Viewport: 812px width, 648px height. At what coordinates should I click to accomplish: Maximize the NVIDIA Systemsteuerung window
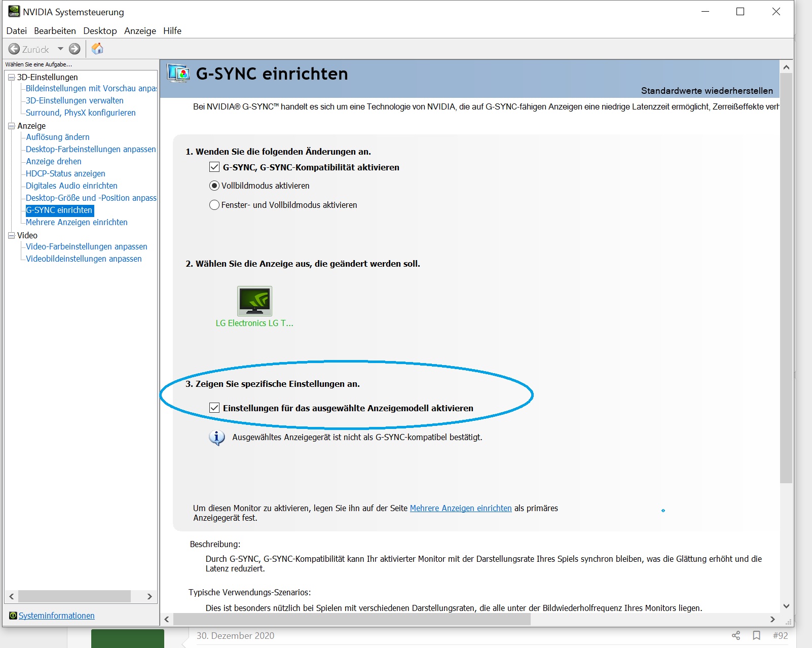coord(740,11)
